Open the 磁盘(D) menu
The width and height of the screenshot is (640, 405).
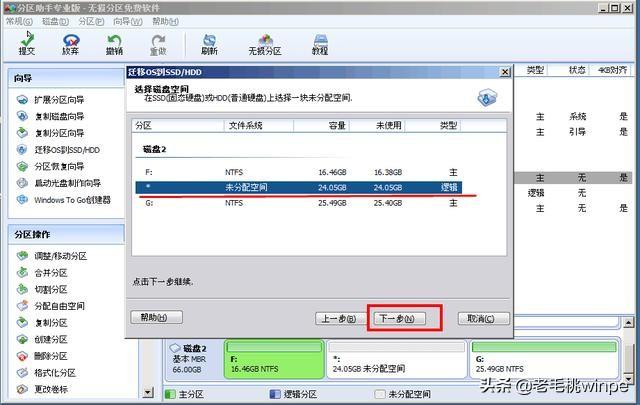click(56, 21)
